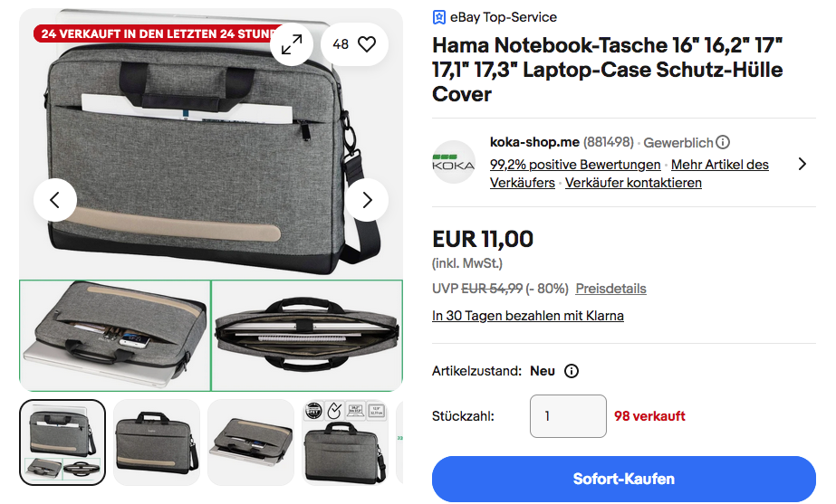
Task: Expand the product image to fullscreen
Action: coord(291,44)
